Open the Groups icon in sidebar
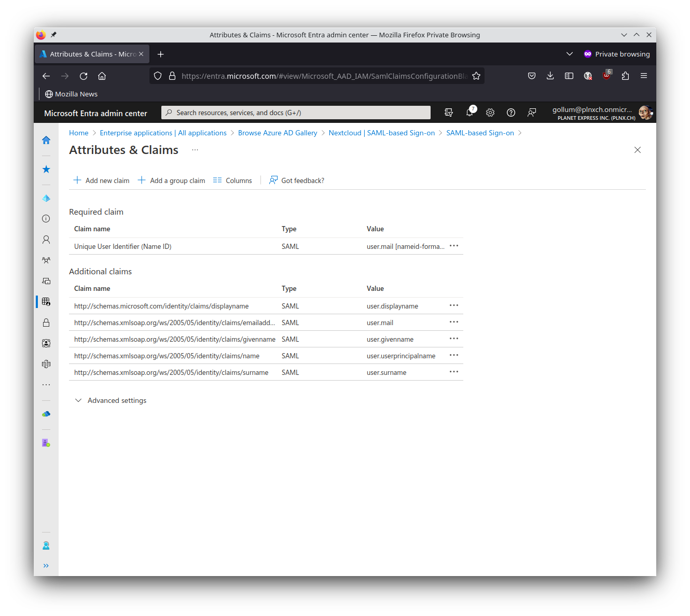The height and width of the screenshot is (616, 690). [x=46, y=260]
